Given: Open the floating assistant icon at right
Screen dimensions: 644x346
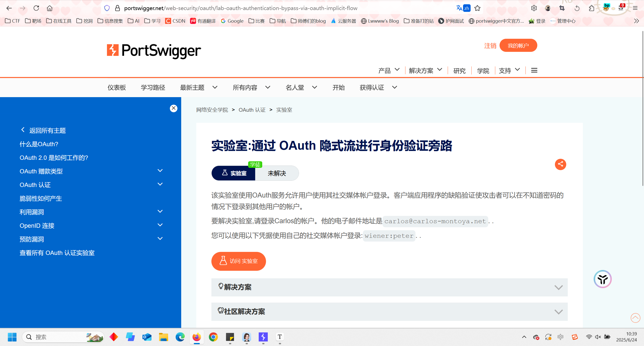Looking at the screenshot, I should click(602, 279).
